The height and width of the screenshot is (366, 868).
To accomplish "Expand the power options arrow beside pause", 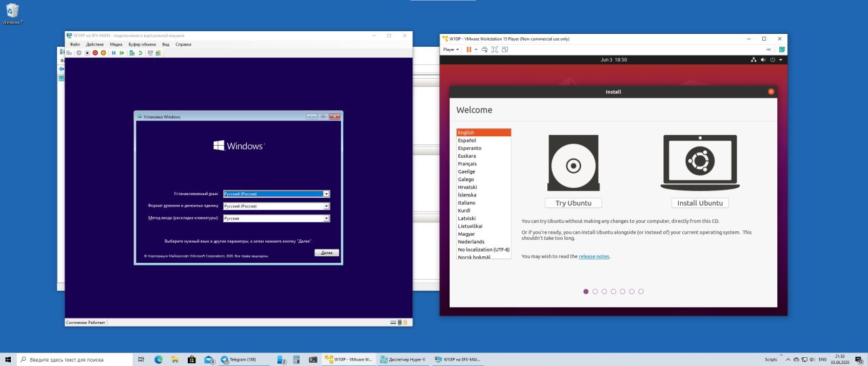I will [476, 49].
